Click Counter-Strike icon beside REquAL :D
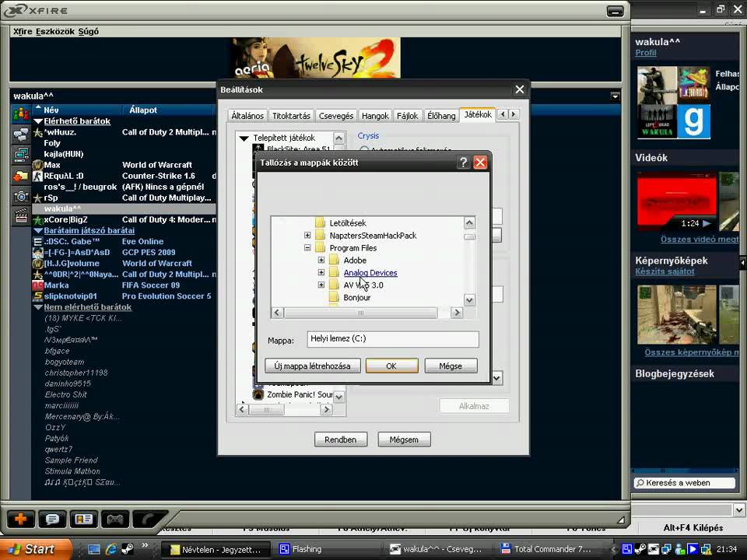Screen dimensions: 747x560 coord(37,176)
